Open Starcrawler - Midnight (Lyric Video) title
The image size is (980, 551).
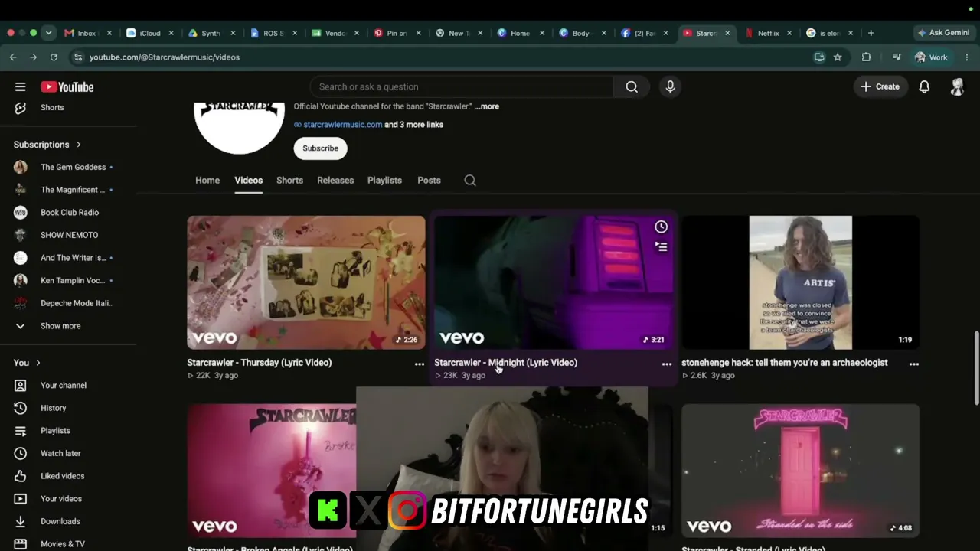506,363
